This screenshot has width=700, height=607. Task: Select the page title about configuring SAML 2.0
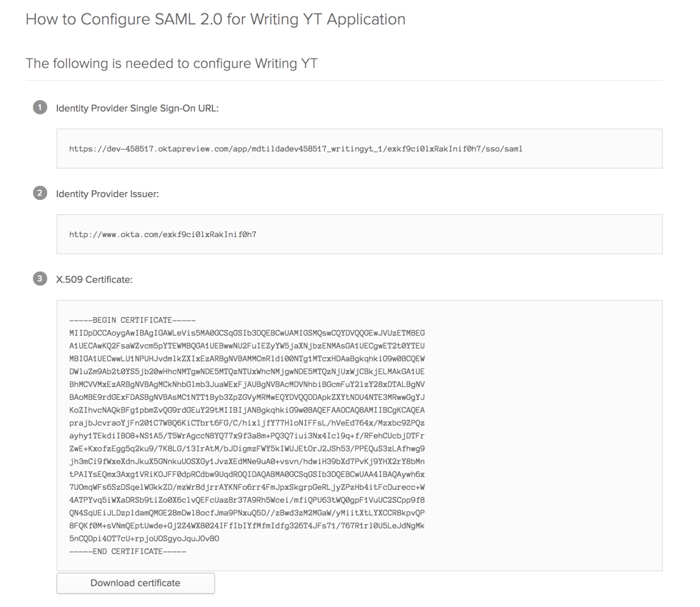(214, 19)
